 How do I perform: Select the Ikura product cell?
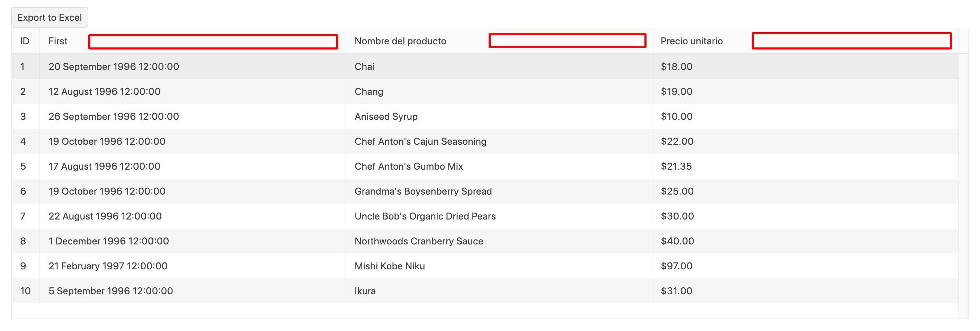365,291
